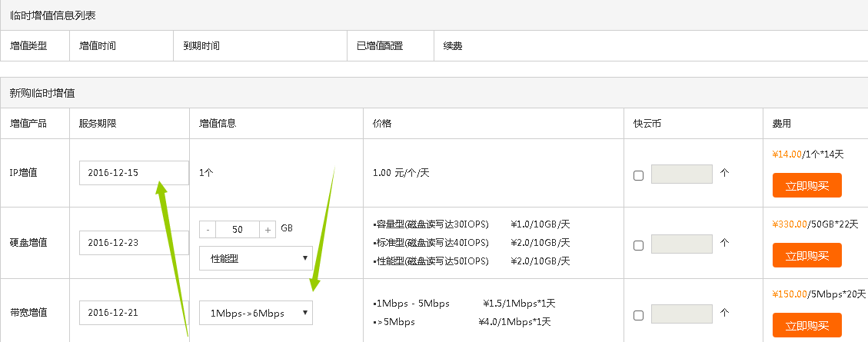The width and height of the screenshot is (868, 342).
Task: Check the 快云币 checkbox for 带宽增值
Action: pos(638,315)
